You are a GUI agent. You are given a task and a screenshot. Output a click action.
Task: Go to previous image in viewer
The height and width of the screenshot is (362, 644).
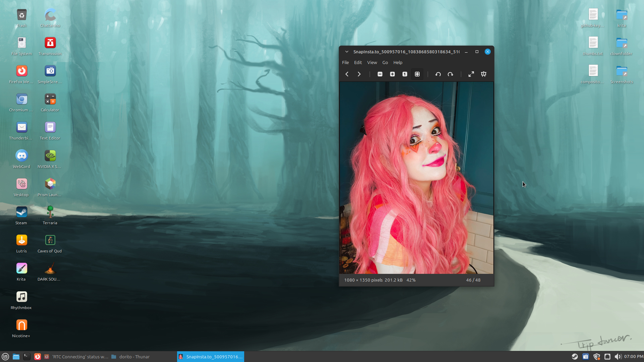click(x=347, y=74)
